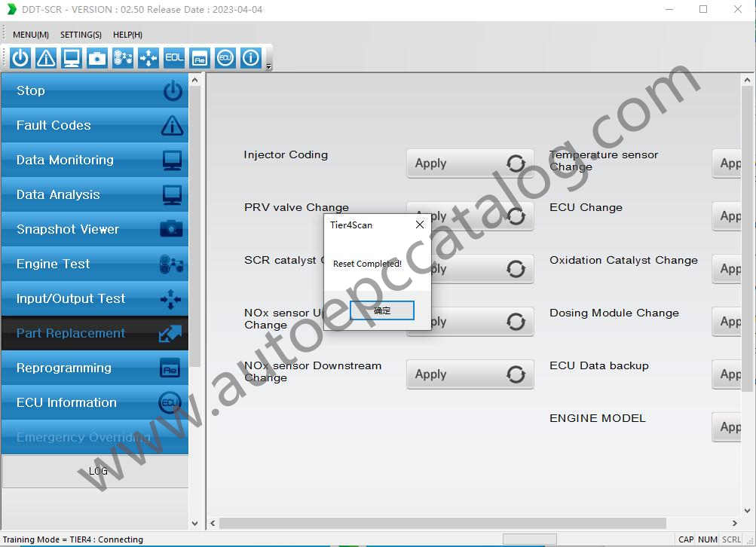Open the SETTING(S) menu
The image size is (756, 547).
[81, 35]
